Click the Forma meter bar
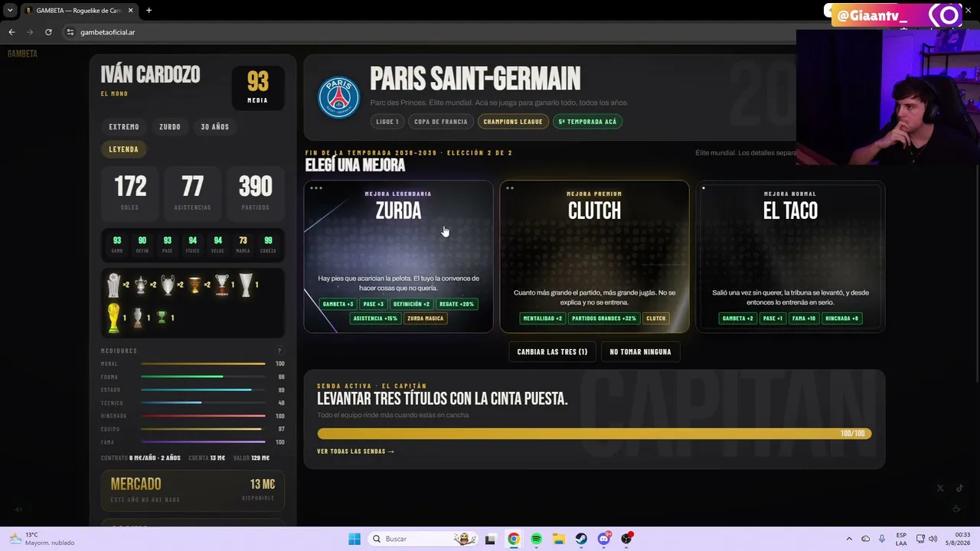The width and height of the screenshot is (980, 551). click(203, 377)
